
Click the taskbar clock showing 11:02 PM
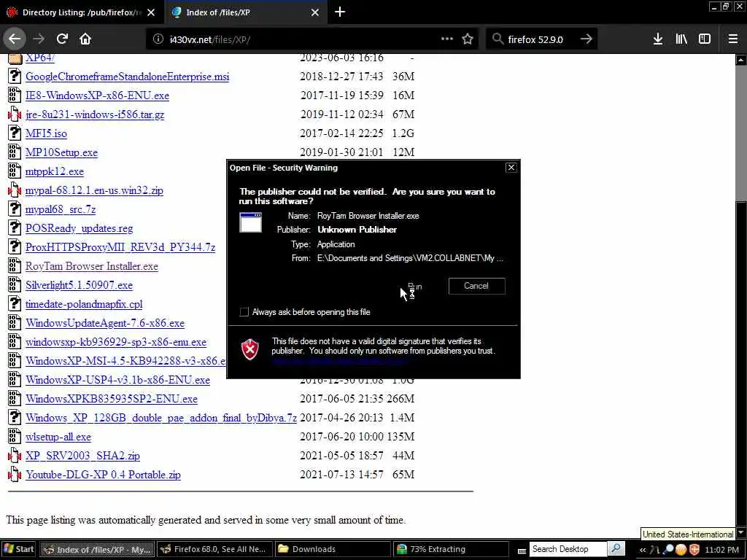coord(721,550)
